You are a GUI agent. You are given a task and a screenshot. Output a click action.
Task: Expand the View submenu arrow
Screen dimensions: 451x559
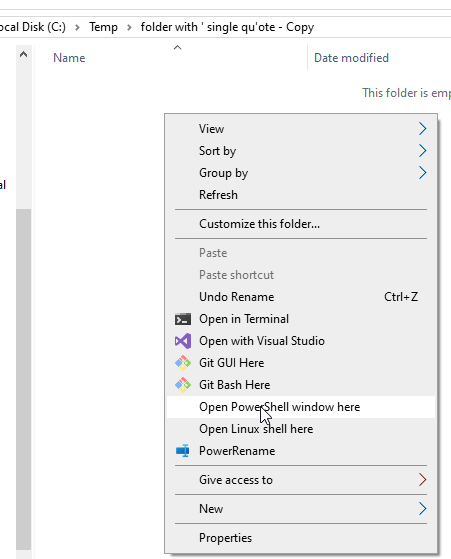pyautogui.click(x=422, y=129)
